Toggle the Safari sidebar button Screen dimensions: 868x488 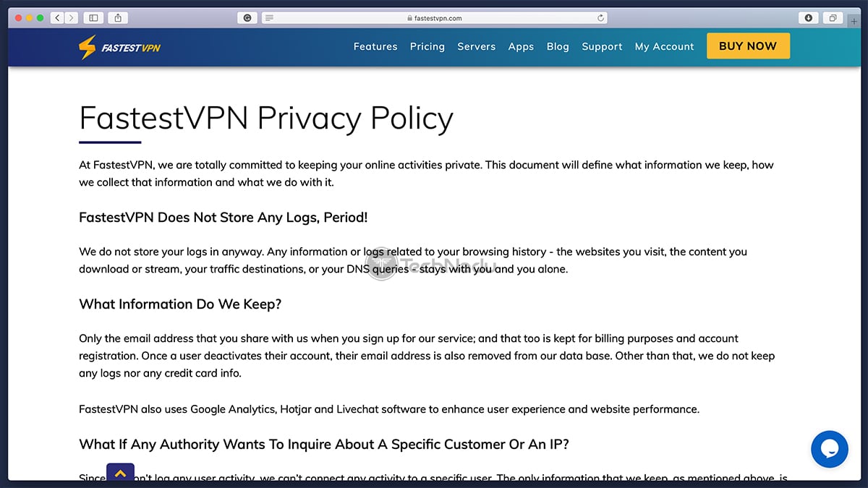[x=93, y=17]
